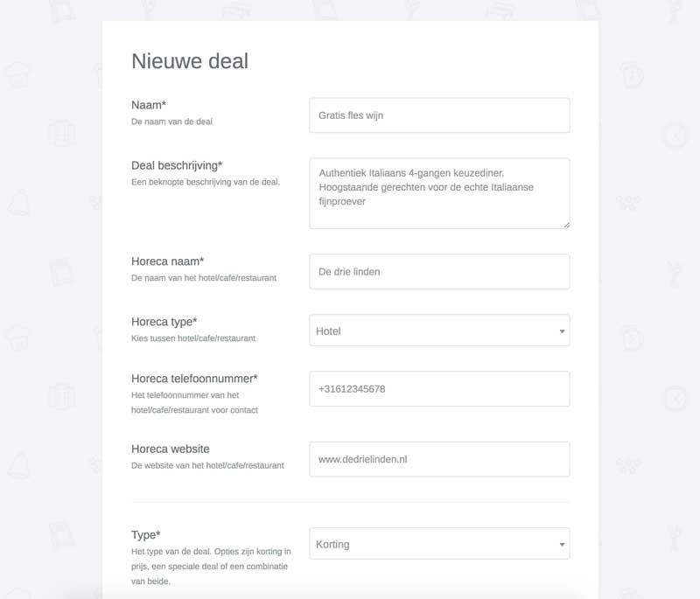Click the Horeca naam* label
The image size is (700, 599).
click(x=167, y=261)
